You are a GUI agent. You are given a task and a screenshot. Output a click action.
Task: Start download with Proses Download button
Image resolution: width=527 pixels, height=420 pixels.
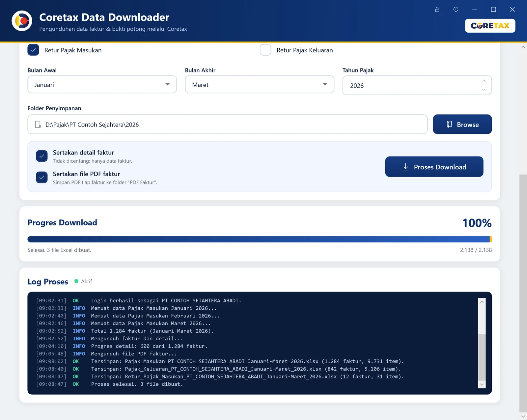coord(434,167)
